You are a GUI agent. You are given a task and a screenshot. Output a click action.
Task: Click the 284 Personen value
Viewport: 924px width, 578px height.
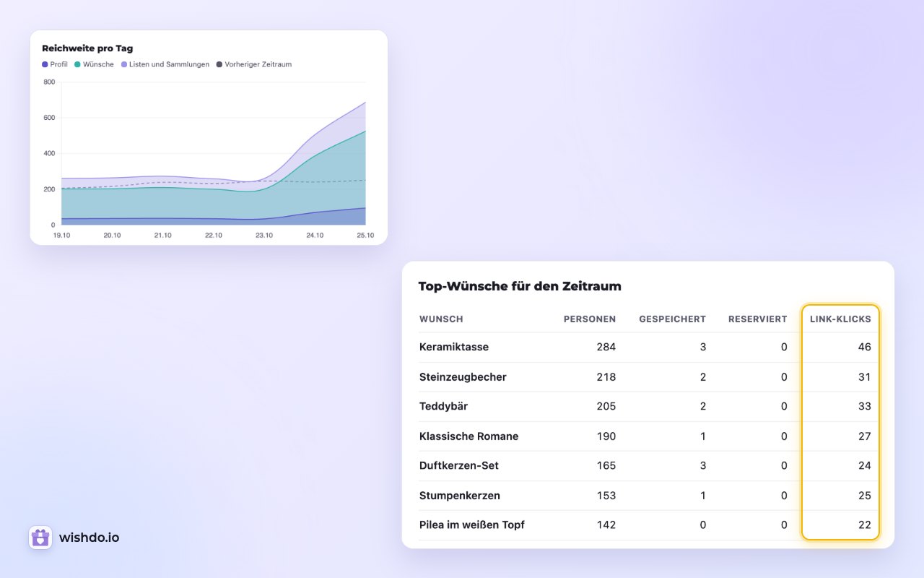coord(606,347)
